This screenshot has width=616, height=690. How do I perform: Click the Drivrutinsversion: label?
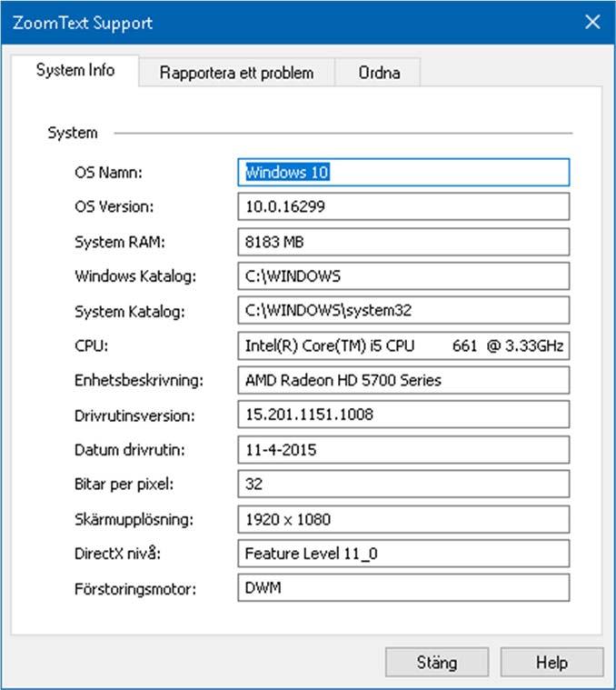[134, 415]
